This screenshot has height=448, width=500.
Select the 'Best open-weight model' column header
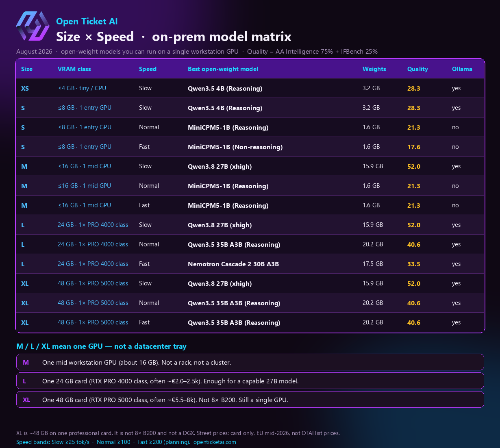pos(223,69)
